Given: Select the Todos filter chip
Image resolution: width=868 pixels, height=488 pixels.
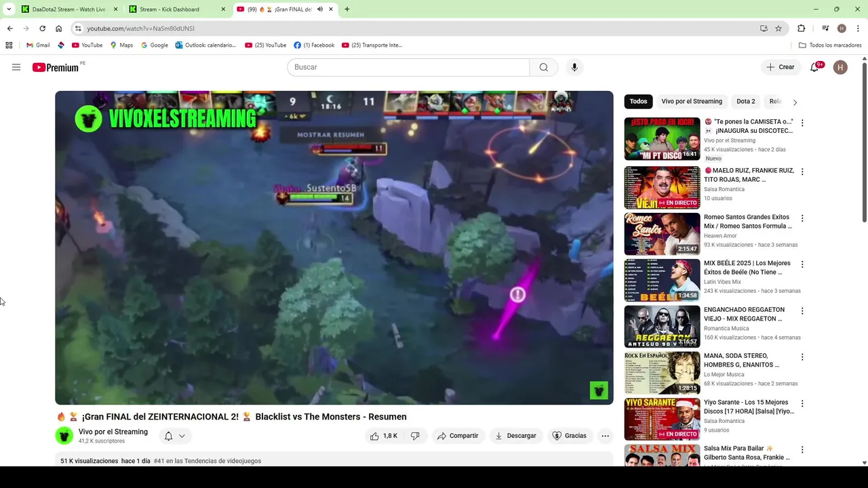Looking at the screenshot, I should click(638, 102).
